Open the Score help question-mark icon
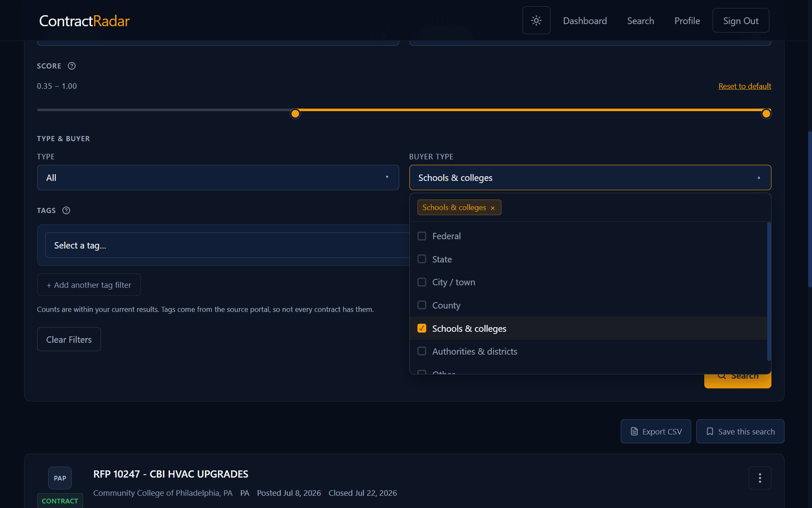 pyautogui.click(x=72, y=66)
